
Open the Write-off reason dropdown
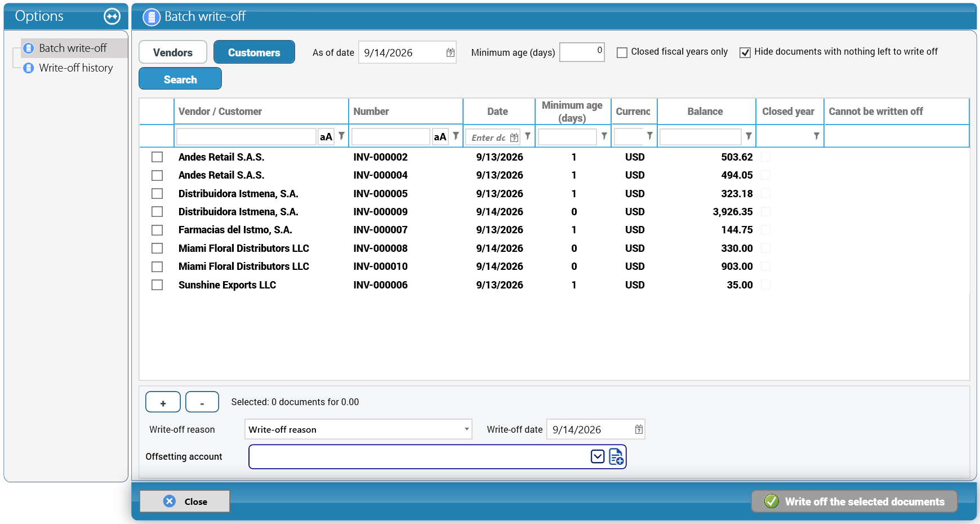click(466, 429)
